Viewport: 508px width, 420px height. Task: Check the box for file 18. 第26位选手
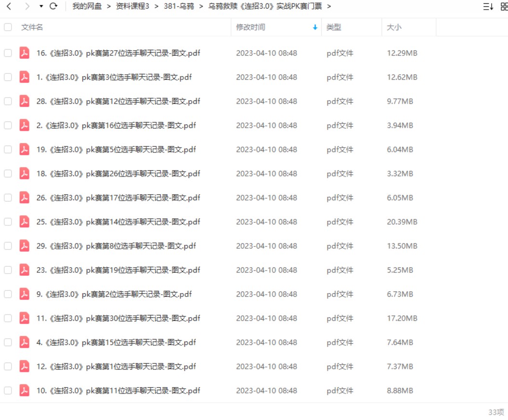click(x=8, y=174)
